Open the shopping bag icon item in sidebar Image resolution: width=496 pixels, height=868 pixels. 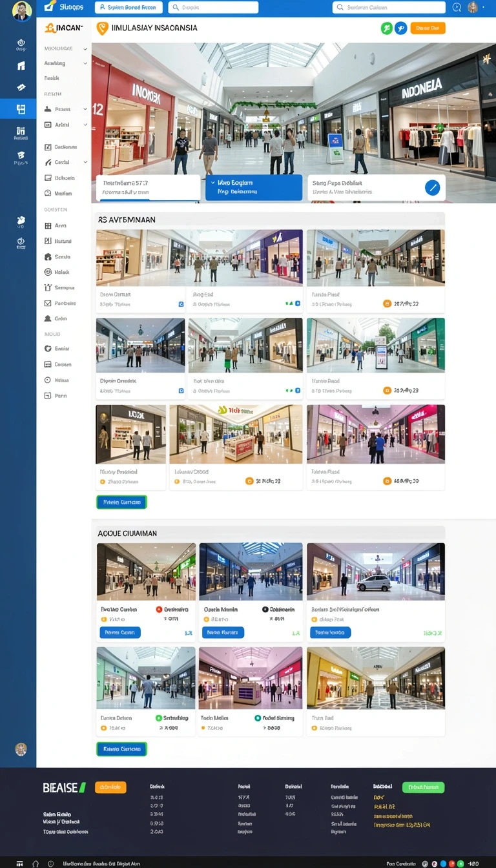(59, 288)
